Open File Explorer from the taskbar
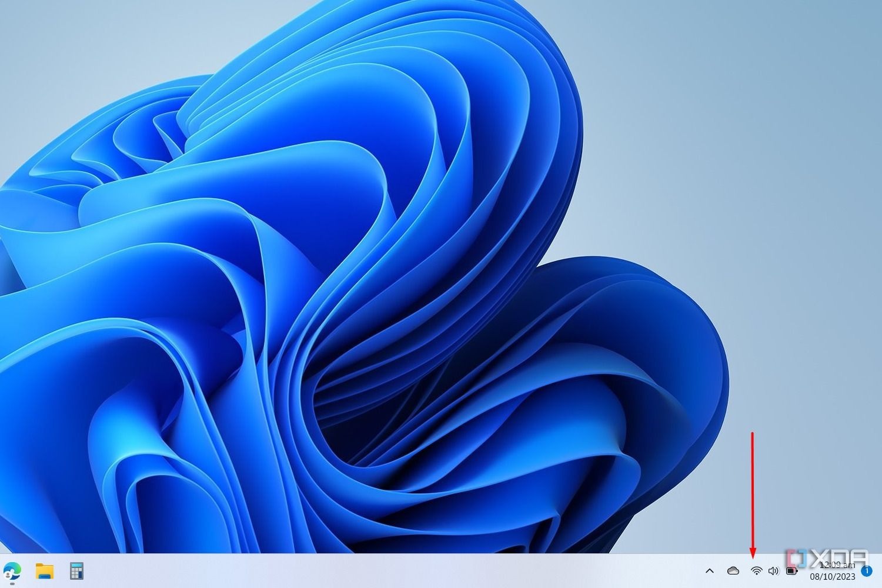The image size is (882, 588). click(45, 571)
